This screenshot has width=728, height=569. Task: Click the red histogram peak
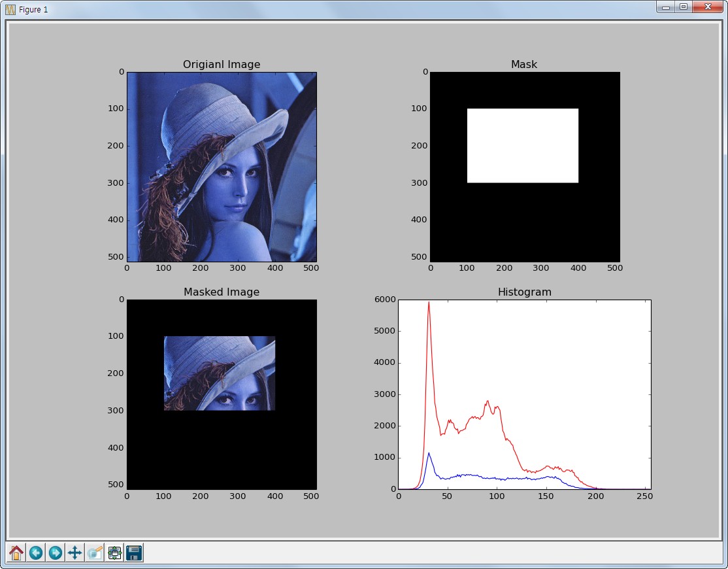pyautogui.click(x=429, y=303)
